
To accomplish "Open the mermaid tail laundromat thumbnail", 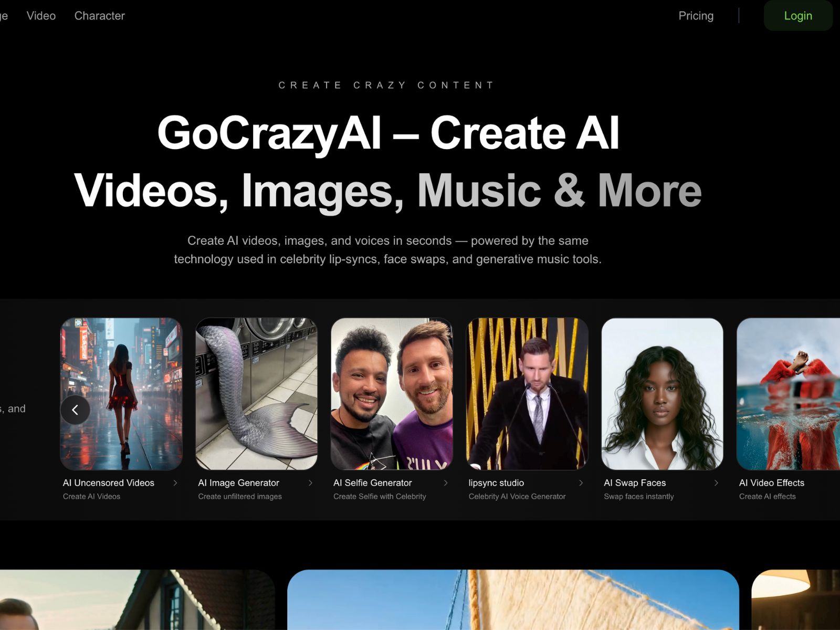I will tap(256, 393).
